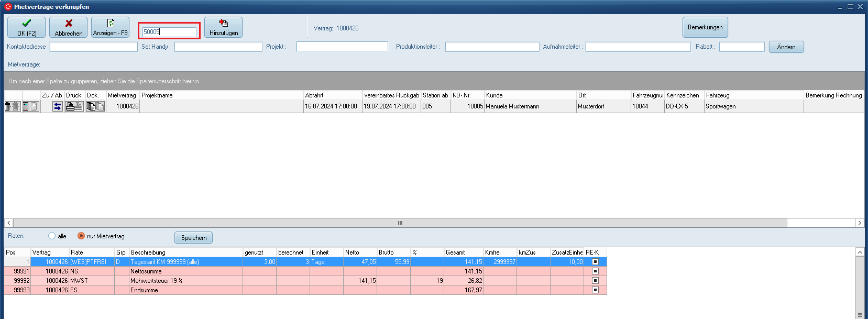Click the Speichern button
Image resolution: width=868 pixels, height=319 pixels.
[x=193, y=238]
